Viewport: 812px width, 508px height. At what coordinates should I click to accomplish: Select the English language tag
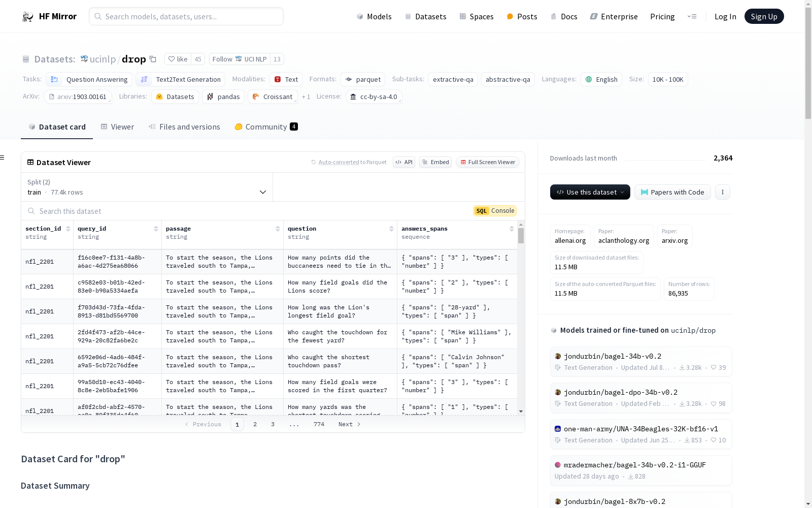(601, 79)
